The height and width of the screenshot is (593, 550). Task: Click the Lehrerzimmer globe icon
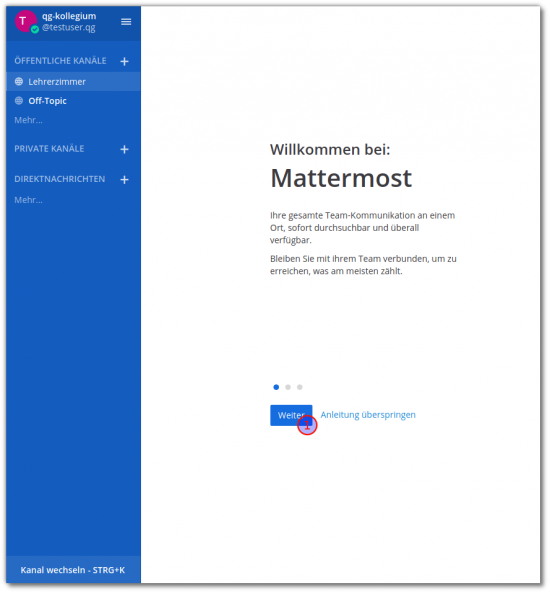[19, 81]
